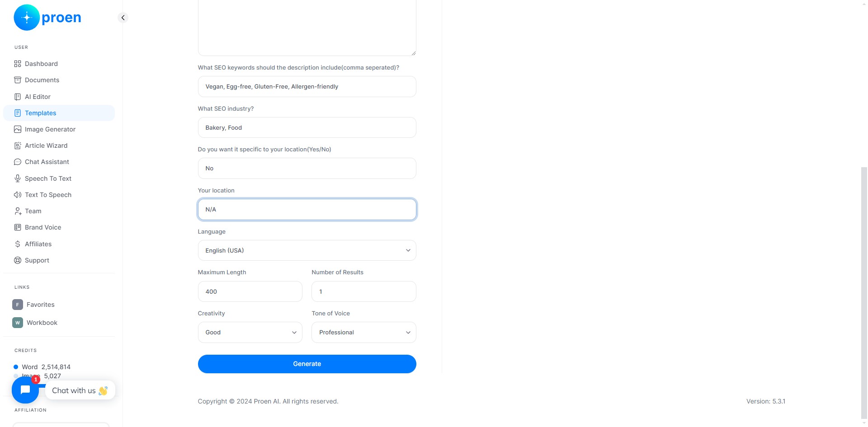Click the proen logo icon
The height and width of the screenshot is (427, 868).
27,18
